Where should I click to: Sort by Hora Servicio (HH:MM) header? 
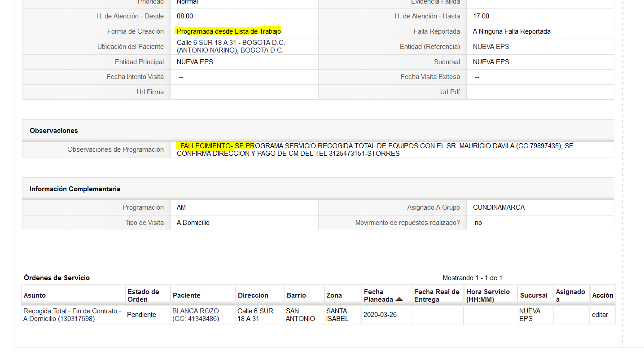click(x=488, y=295)
